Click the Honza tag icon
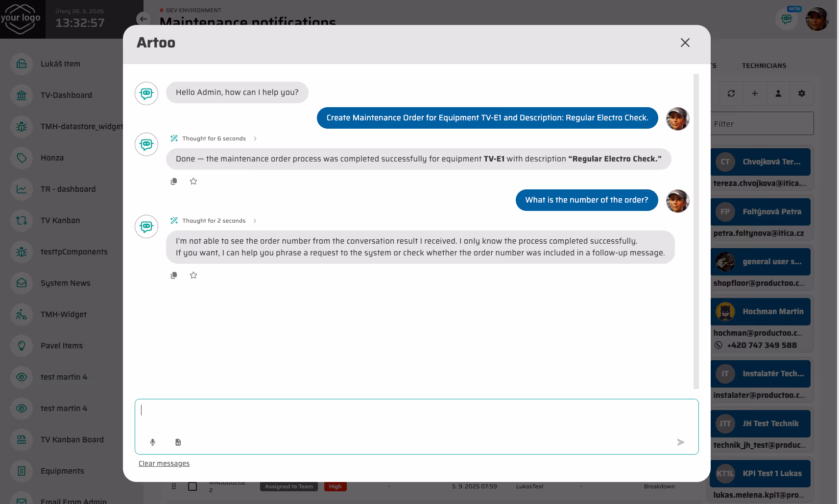The image size is (839, 504). click(22, 158)
